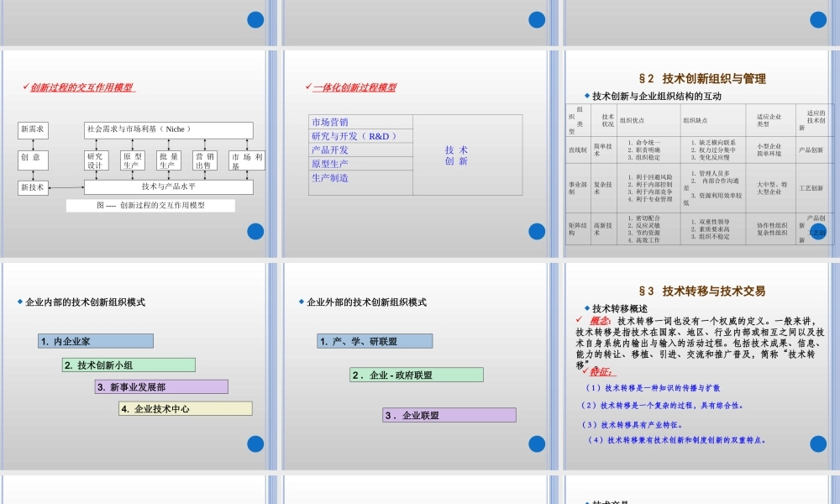The width and height of the screenshot is (840, 504).
Task: Select the underlined heading 一体化创新过程模型
Action: pyautogui.click(x=354, y=87)
